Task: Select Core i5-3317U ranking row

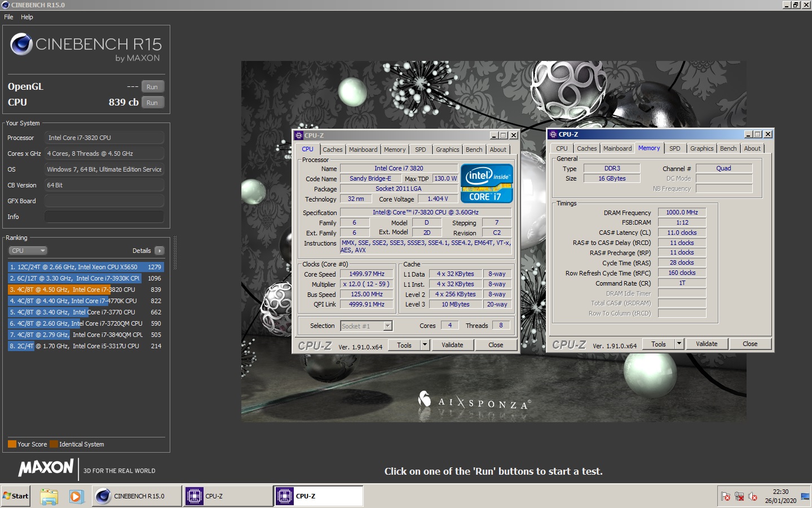Action: [x=86, y=346]
